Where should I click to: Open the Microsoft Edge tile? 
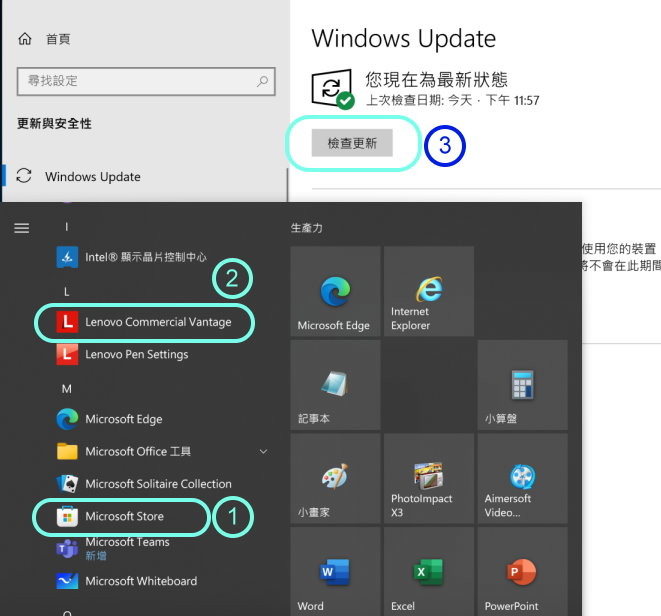point(335,291)
